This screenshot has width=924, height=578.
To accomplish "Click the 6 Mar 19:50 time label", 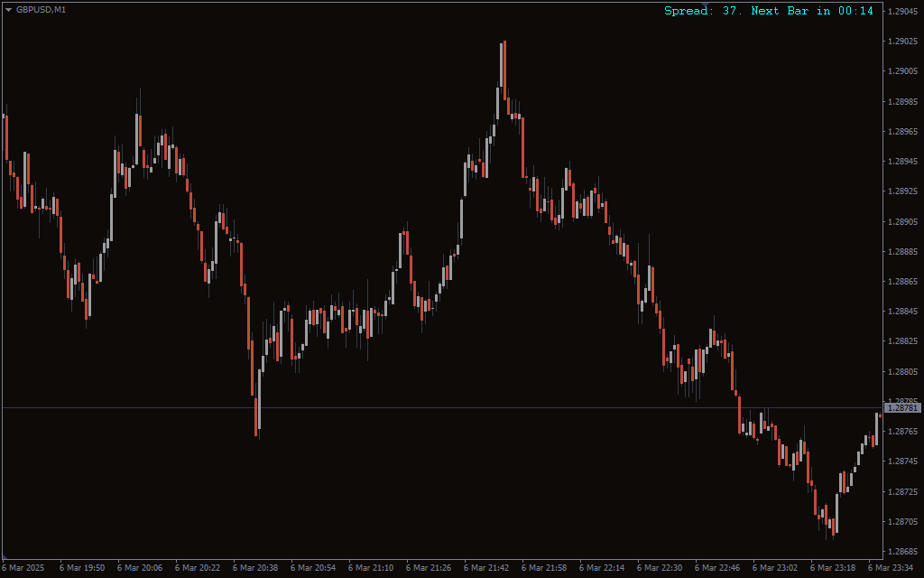I will (x=82, y=568).
